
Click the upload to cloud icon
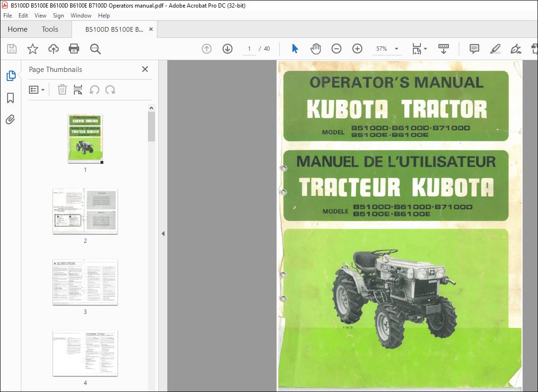pyautogui.click(x=53, y=49)
